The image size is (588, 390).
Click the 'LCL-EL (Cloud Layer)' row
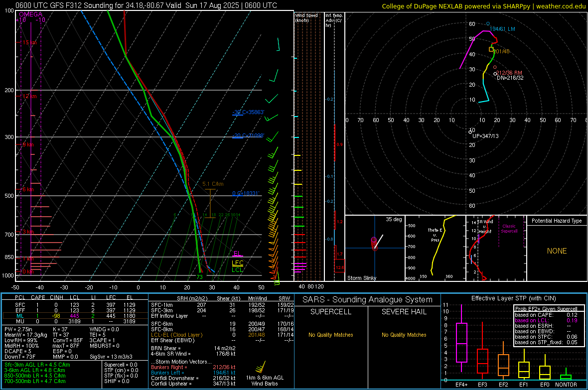click(222, 335)
